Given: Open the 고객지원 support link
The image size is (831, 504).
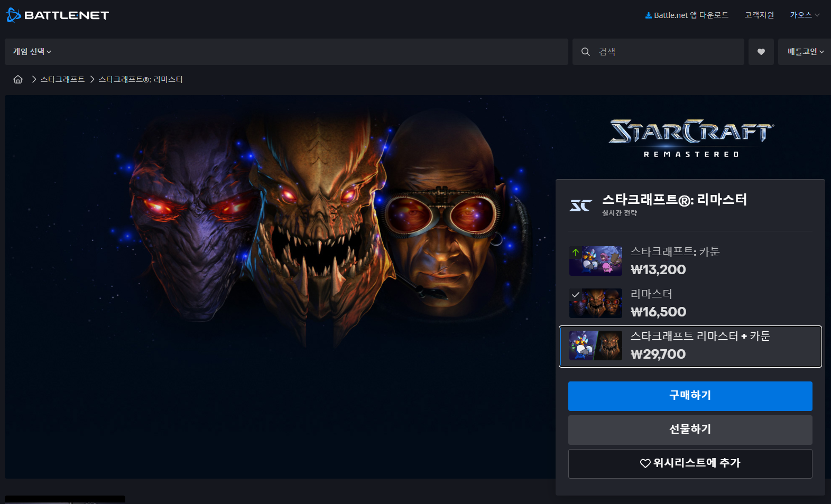Looking at the screenshot, I should (759, 15).
